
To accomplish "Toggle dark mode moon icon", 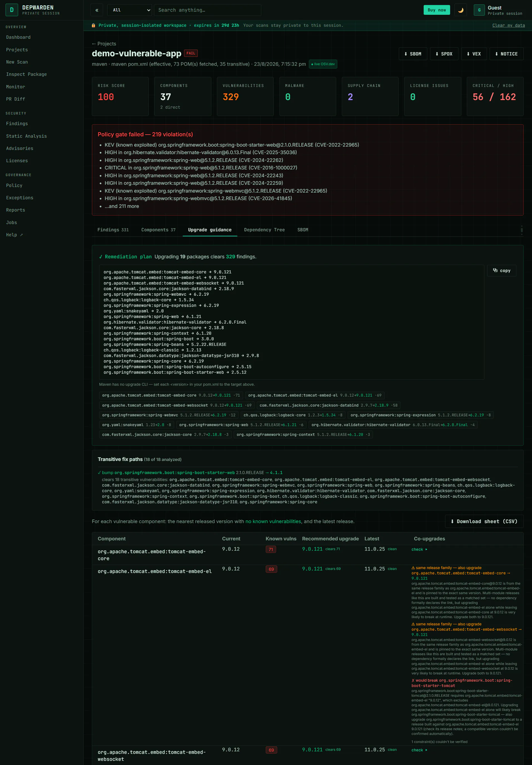I will pyautogui.click(x=460, y=10).
